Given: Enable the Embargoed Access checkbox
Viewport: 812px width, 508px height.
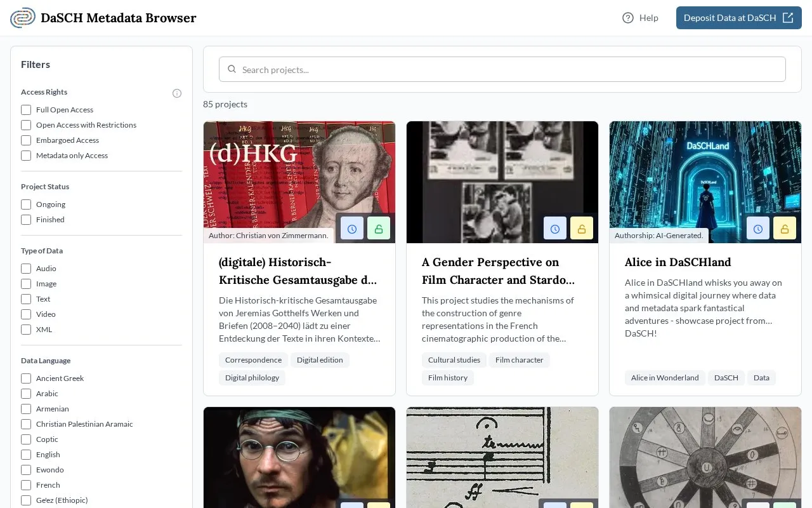Looking at the screenshot, I should (x=26, y=140).
